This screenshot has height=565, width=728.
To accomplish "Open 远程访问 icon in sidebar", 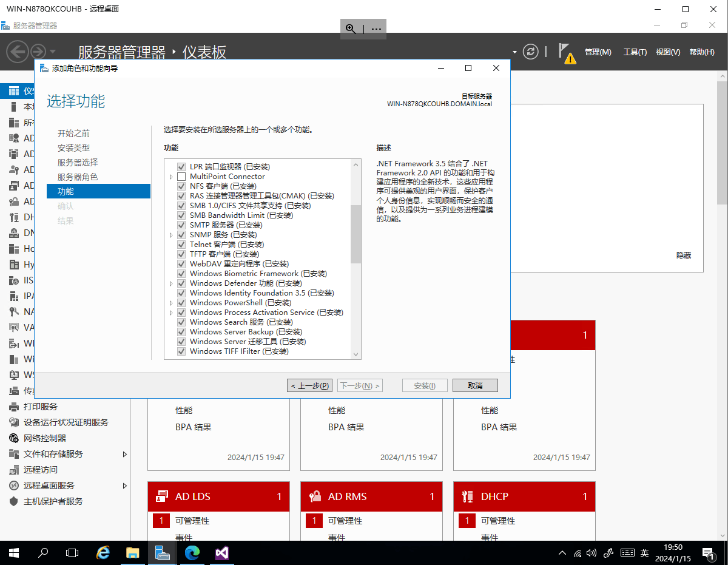I will pos(14,470).
